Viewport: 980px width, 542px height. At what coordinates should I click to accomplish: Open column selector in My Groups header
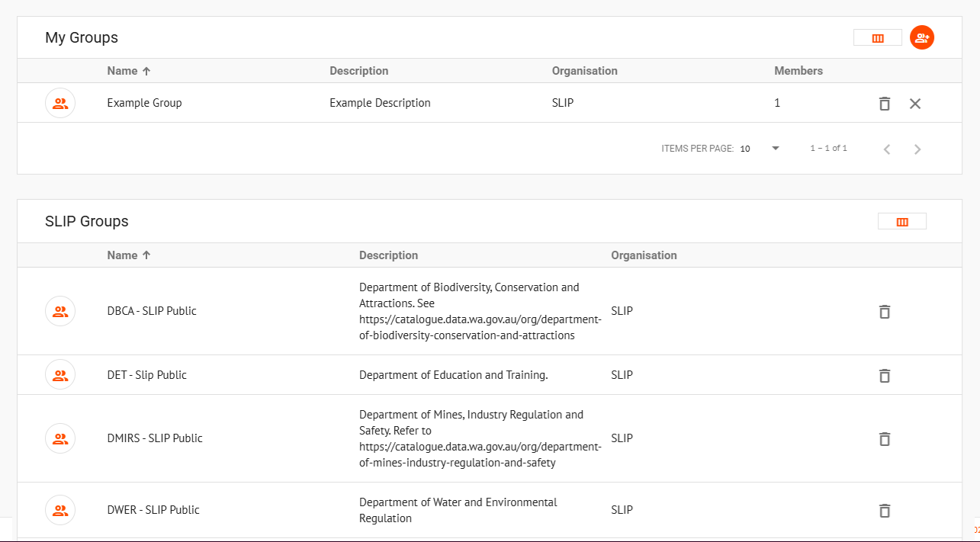tap(878, 37)
